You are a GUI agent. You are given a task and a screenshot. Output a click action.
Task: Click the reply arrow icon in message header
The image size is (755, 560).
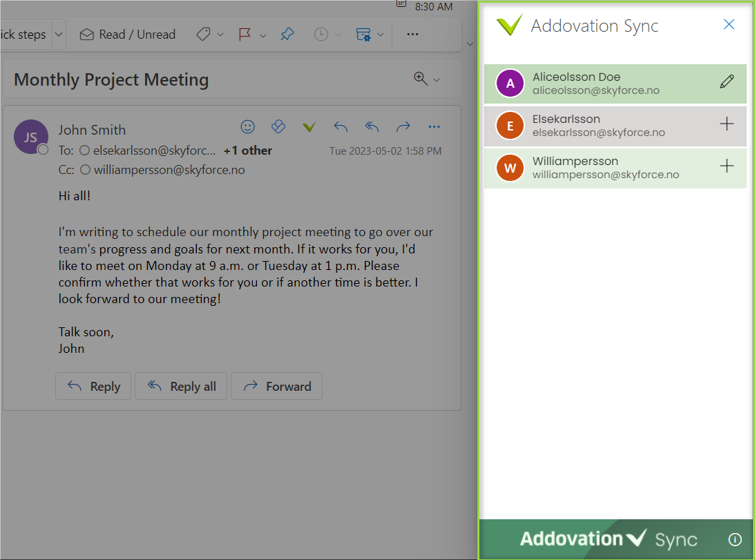tap(341, 126)
